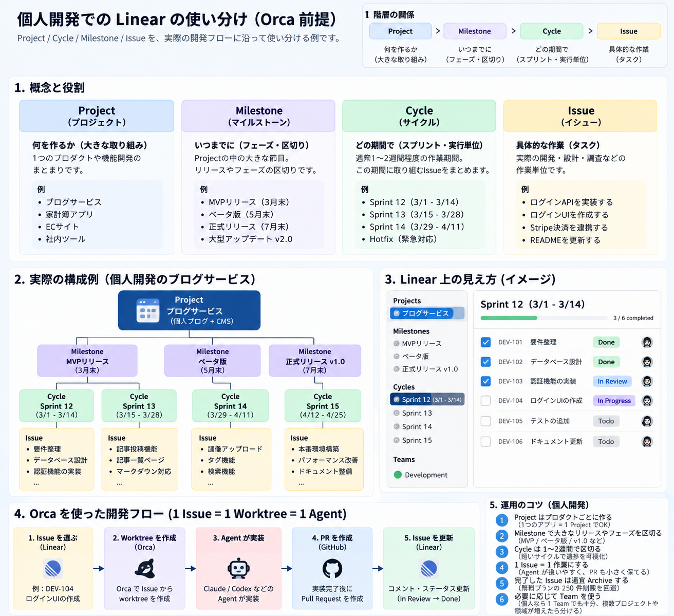Click the status icon beside MVPリリース in sidebar
The height and width of the screenshot is (616, 674).
point(397,344)
